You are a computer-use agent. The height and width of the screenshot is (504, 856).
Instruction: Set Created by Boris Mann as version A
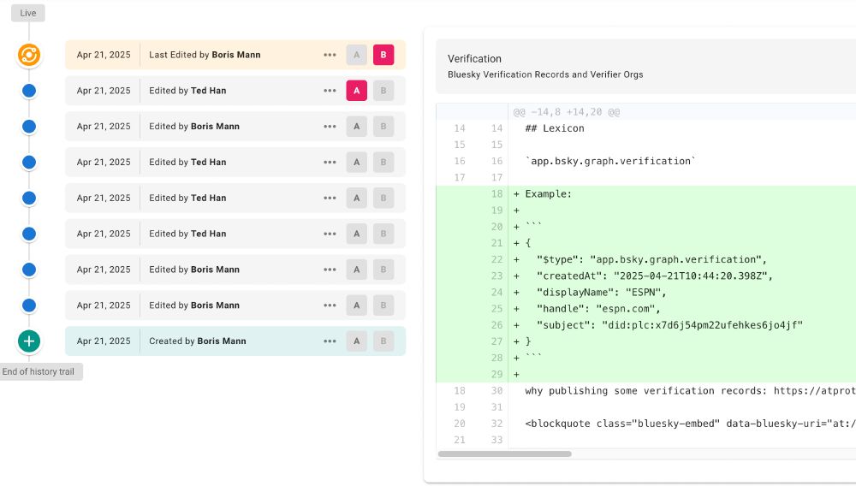(x=356, y=341)
